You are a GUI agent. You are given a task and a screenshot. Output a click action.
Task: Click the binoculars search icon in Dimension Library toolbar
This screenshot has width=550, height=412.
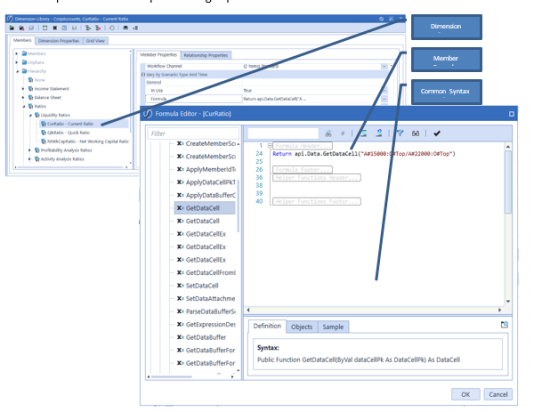tap(125, 28)
